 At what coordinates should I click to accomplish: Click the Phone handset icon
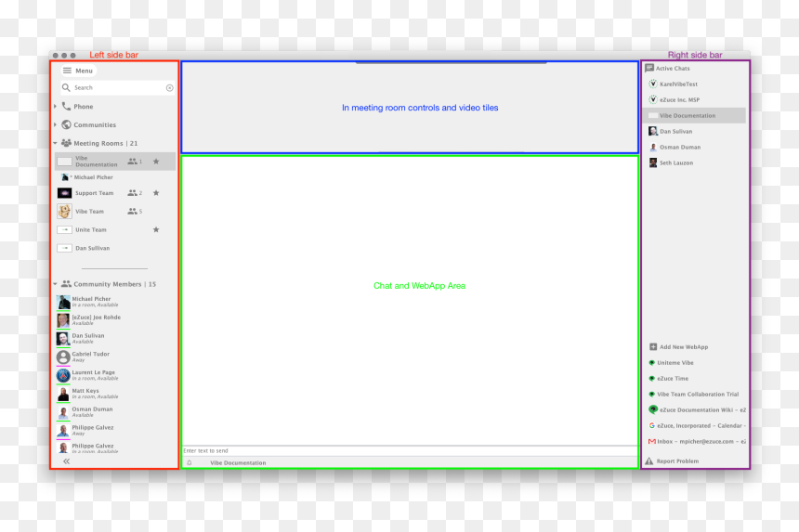pos(66,107)
